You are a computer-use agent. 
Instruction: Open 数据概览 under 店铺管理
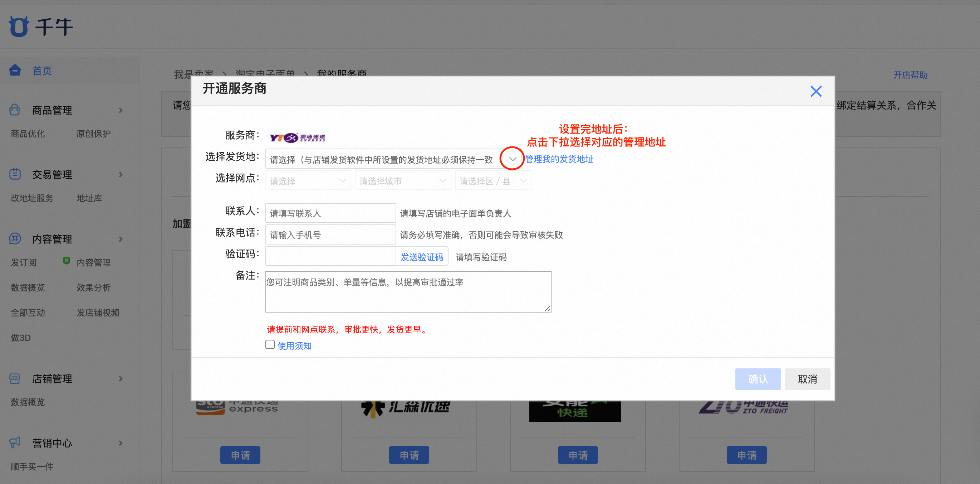click(28, 402)
